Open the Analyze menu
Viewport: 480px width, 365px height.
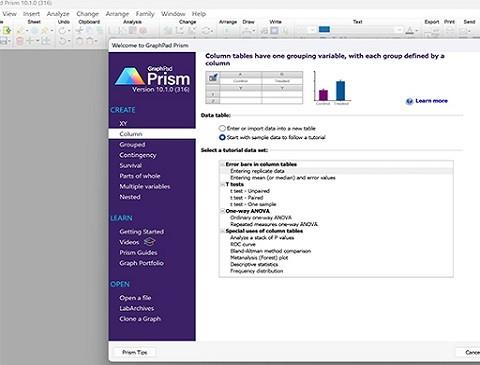coord(58,14)
